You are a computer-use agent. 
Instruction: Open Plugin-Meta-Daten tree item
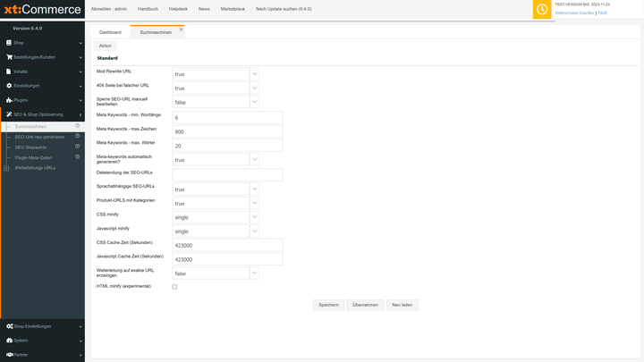(33, 157)
